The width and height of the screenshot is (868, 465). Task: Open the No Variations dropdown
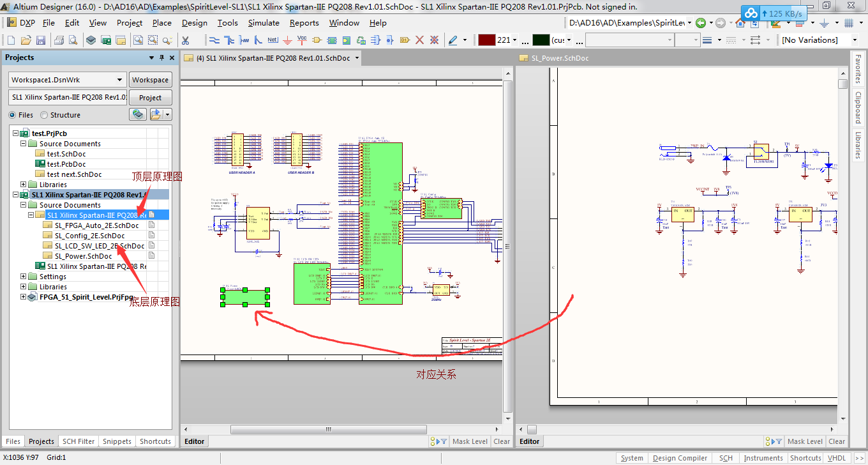pyautogui.click(x=855, y=40)
